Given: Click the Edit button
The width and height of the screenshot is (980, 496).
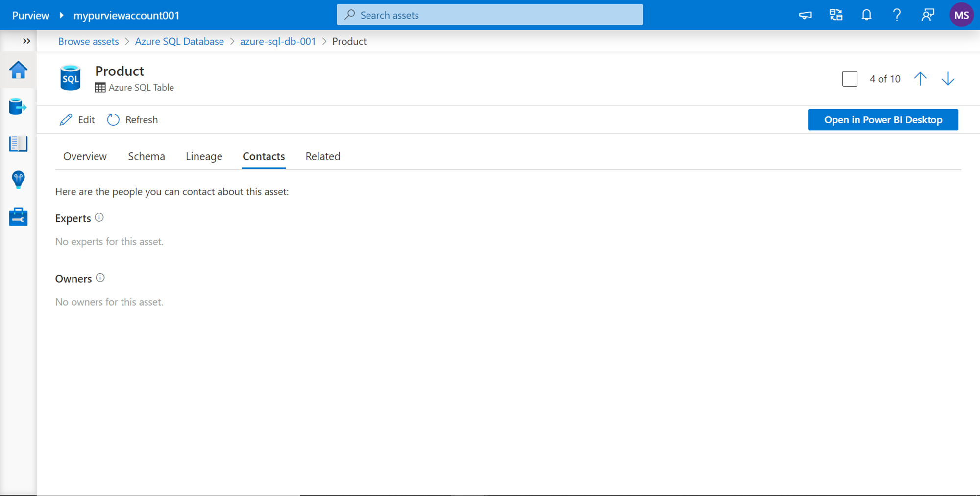Looking at the screenshot, I should tap(77, 119).
